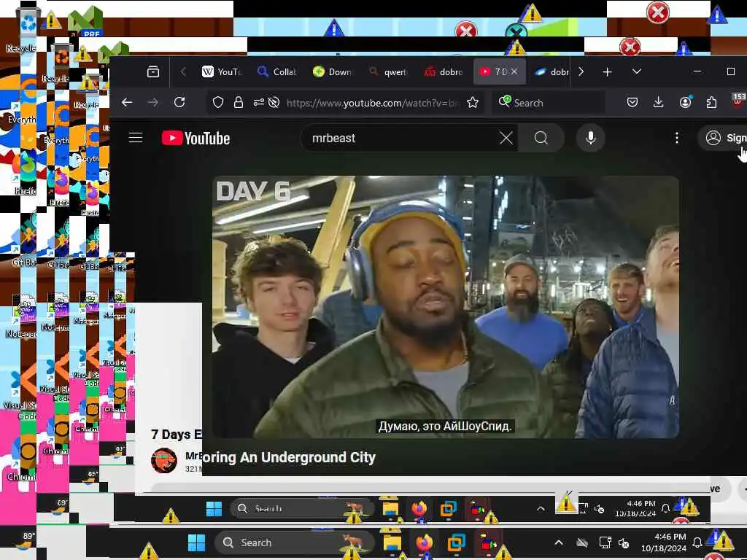
Task: Save page to Pocket
Action: point(632,102)
